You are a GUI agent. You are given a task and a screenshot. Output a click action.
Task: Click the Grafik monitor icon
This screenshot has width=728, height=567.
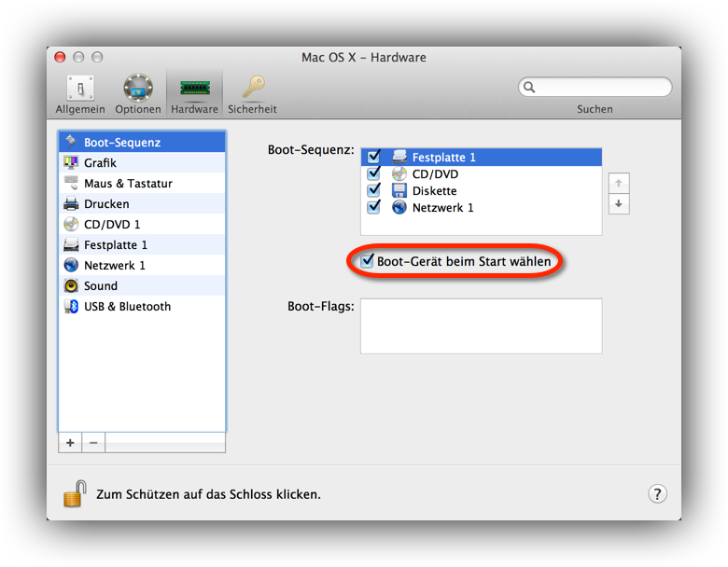tap(71, 162)
